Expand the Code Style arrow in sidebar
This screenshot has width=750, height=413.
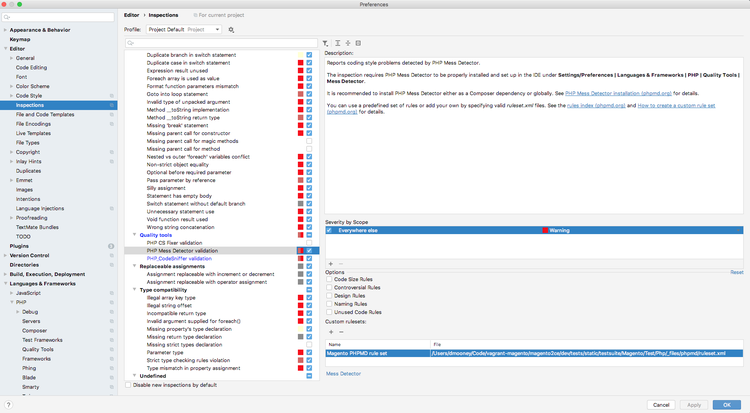(11, 96)
